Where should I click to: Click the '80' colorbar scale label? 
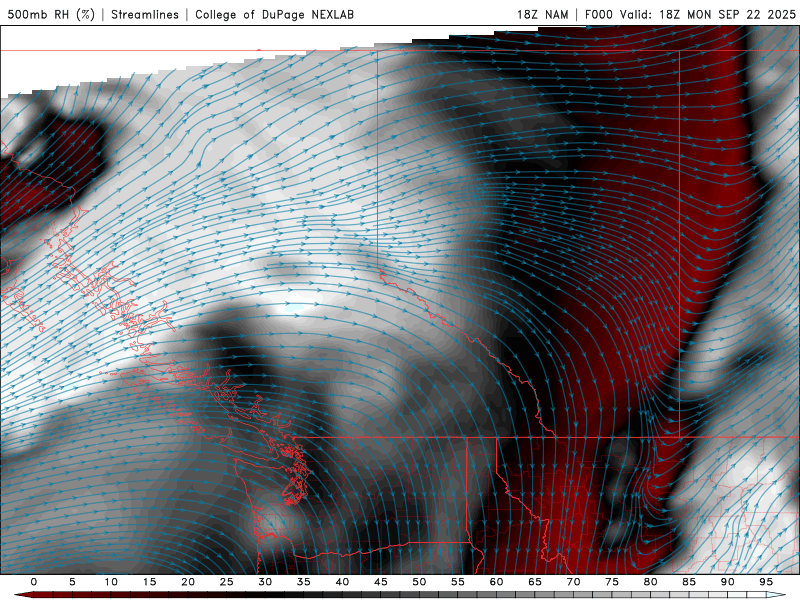(x=651, y=582)
